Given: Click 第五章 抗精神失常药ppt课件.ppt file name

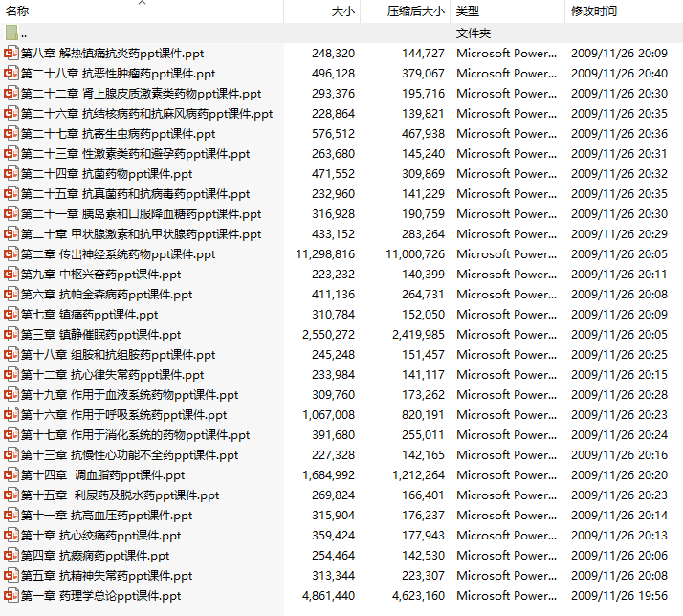Looking at the screenshot, I should (106, 576).
